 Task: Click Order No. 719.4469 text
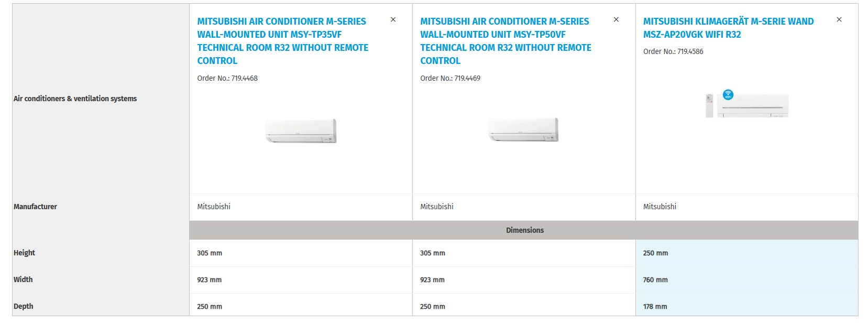(450, 78)
